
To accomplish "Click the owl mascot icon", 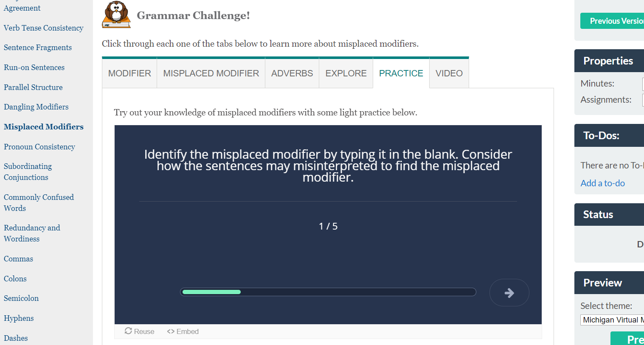I will tap(116, 15).
